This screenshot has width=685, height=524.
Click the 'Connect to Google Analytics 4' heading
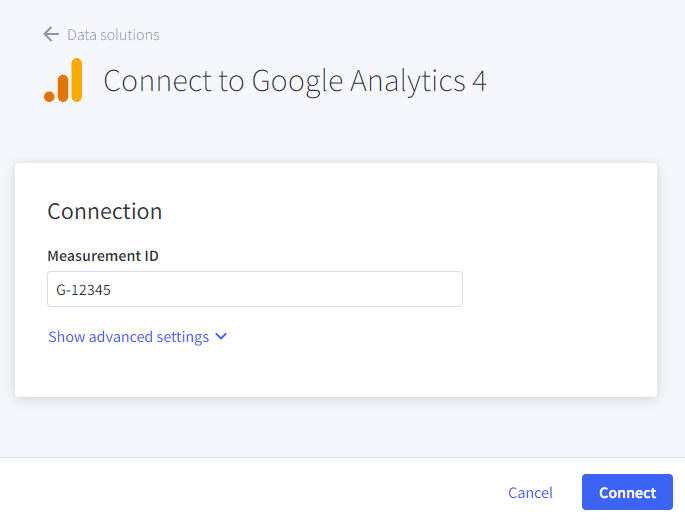point(295,81)
